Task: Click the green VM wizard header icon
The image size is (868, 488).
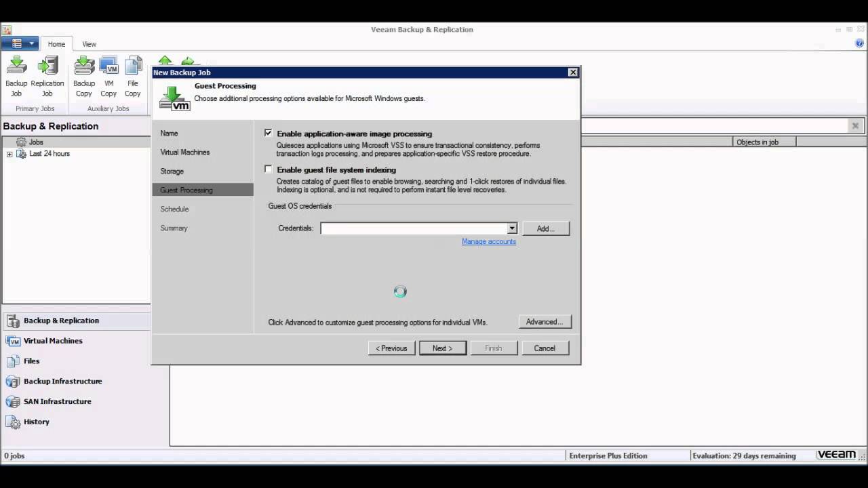Action: [174, 98]
